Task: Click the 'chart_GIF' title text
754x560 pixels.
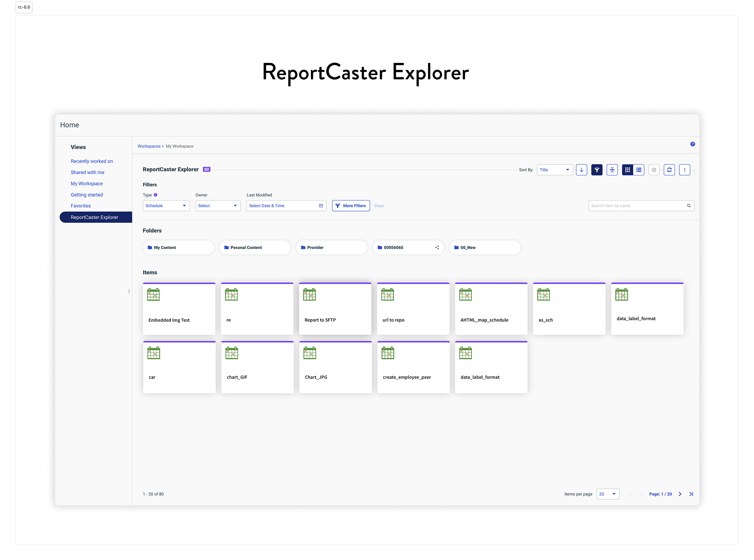Action: click(237, 378)
